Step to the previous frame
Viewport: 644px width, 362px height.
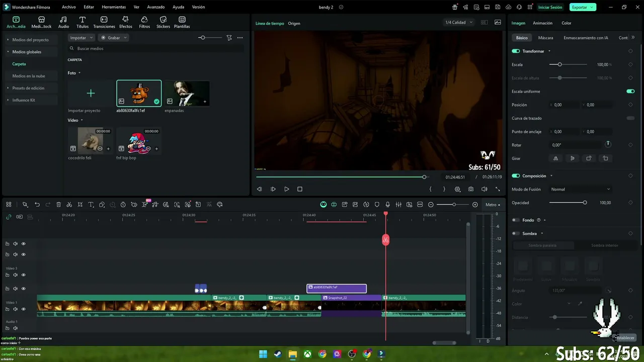[260, 189]
